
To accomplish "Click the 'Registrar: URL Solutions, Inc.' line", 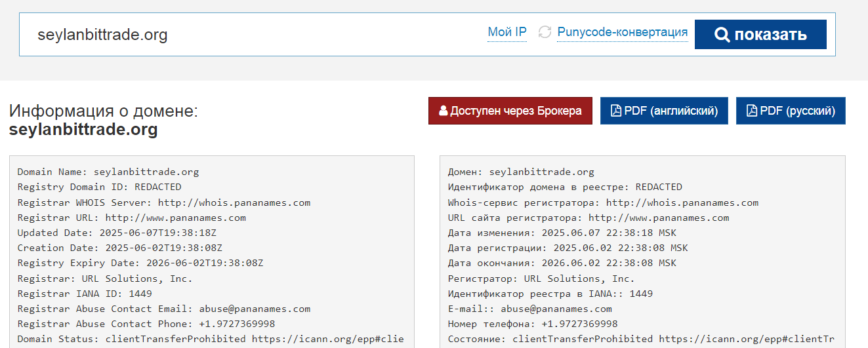I will [106, 279].
